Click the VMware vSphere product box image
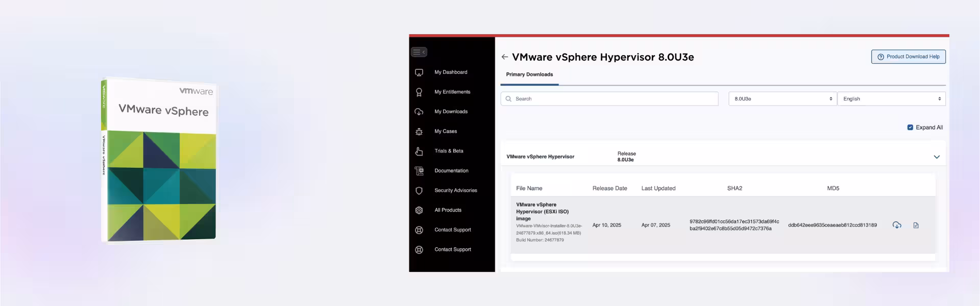The width and height of the screenshot is (980, 306). pyautogui.click(x=159, y=160)
